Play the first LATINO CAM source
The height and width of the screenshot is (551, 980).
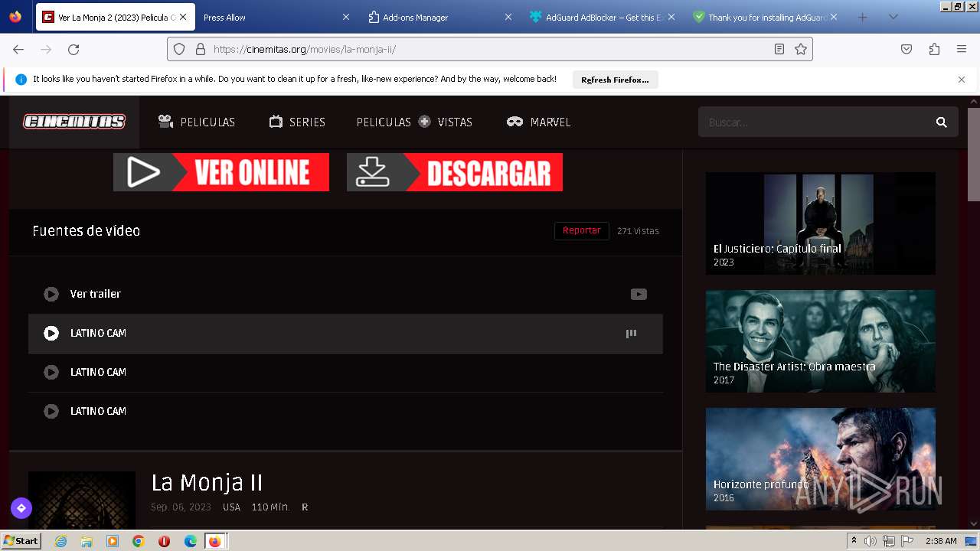click(51, 333)
